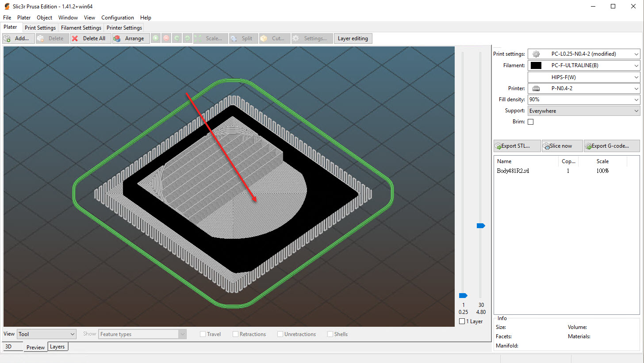644x363 pixels.
Task: Click Slice now
Action: pyautogui.click(x=562, y=146)
